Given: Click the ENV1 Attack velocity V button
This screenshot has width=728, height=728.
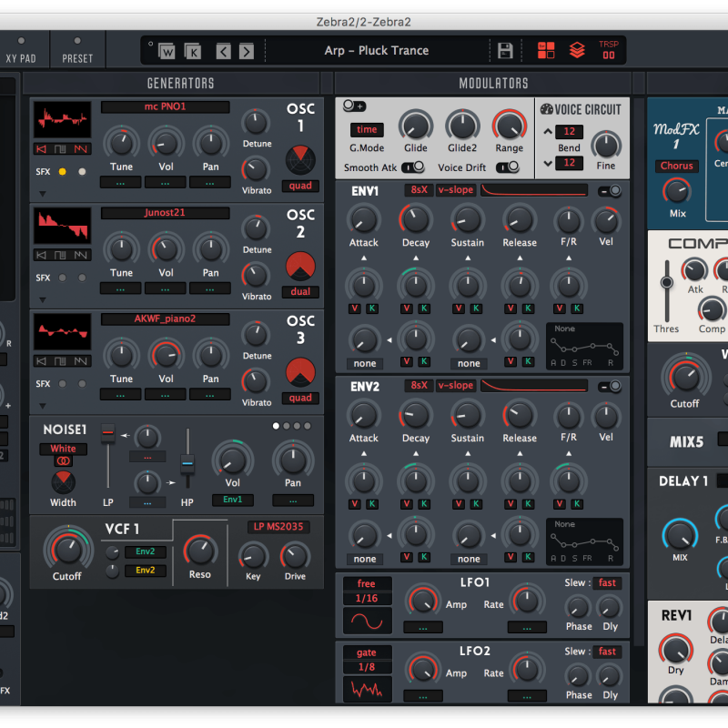Looking at the screenshot, I should [x=354, y=309].
